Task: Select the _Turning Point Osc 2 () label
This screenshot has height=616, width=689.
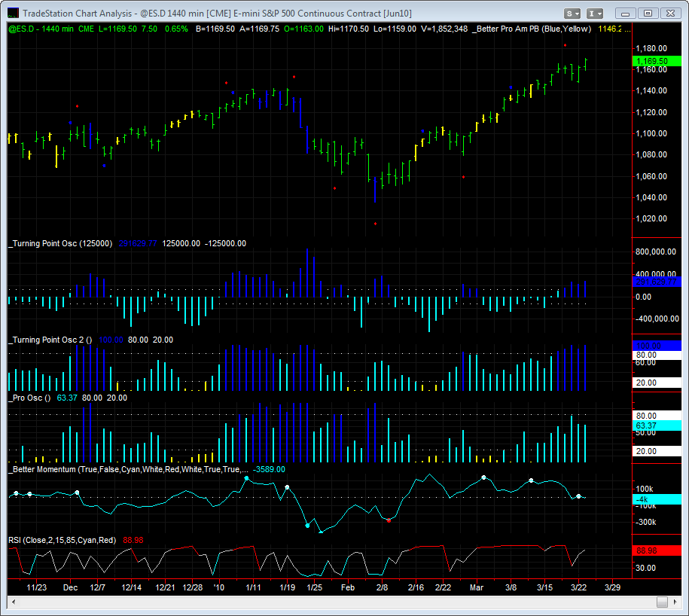Action: [50, 340]
